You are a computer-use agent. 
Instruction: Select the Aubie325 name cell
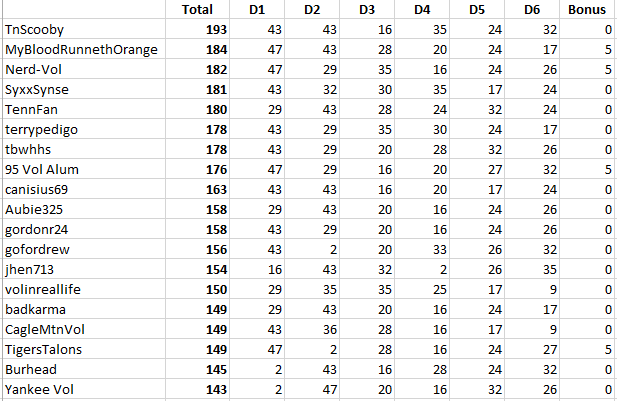pos(35,209)
